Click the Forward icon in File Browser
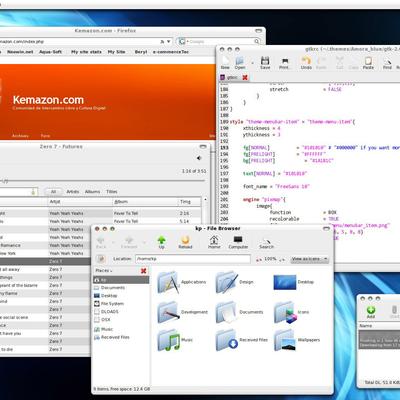This screenshot has height=400, width=400. [x=129, y=242]
